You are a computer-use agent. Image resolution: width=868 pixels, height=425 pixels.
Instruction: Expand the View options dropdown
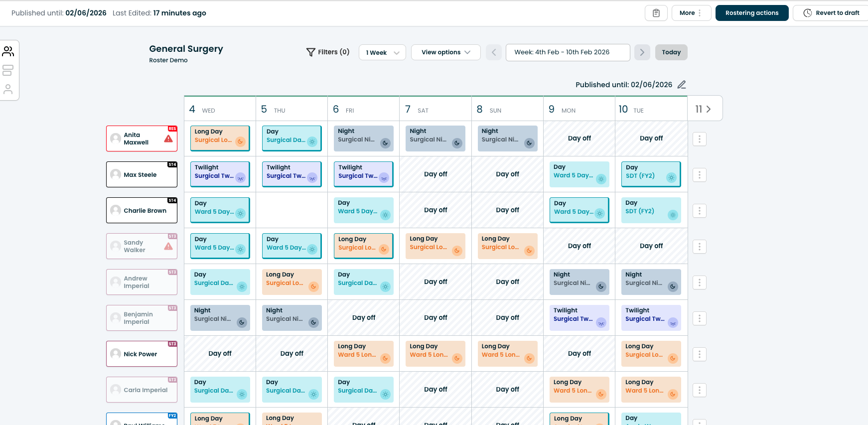coord(445,52)
